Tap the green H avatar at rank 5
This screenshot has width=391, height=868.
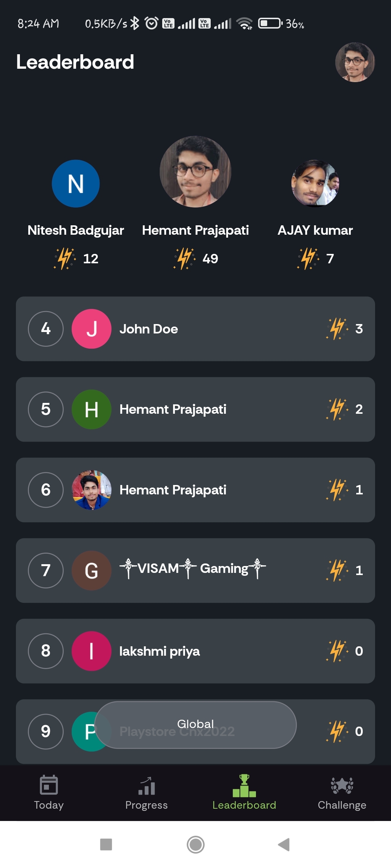pos(92,409)
